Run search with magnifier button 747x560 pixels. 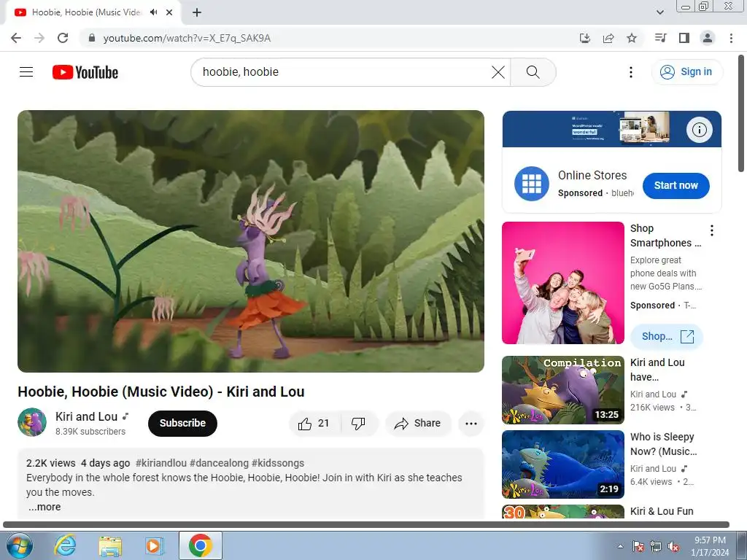point(533,72)
